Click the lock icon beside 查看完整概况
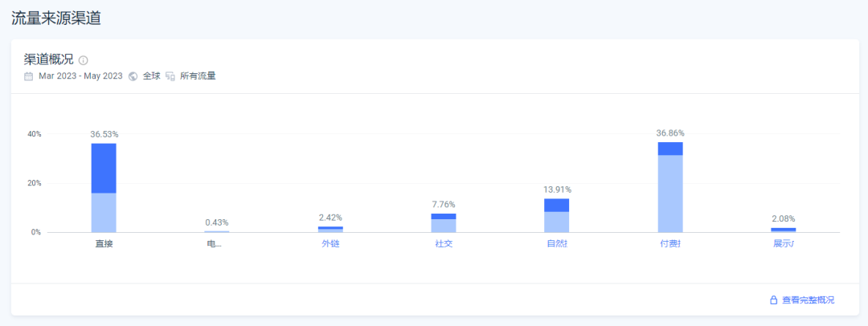Screen dimensions: 868x326 pyautogui.click(x=773, y=300)
